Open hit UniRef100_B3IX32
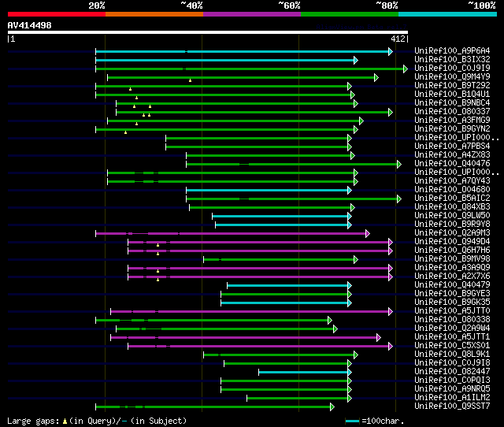The image size is (504, 427). 452,60
